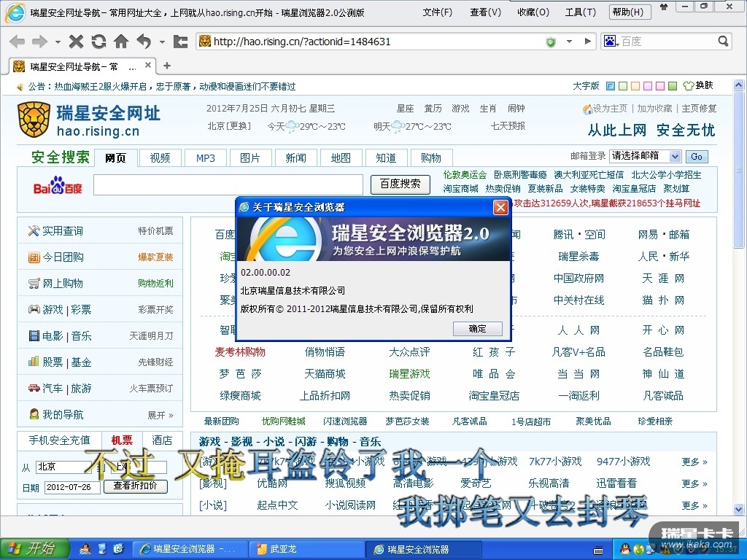Click the browser forward arrow
Screen dimensions: 747x560
coord(39,42)
